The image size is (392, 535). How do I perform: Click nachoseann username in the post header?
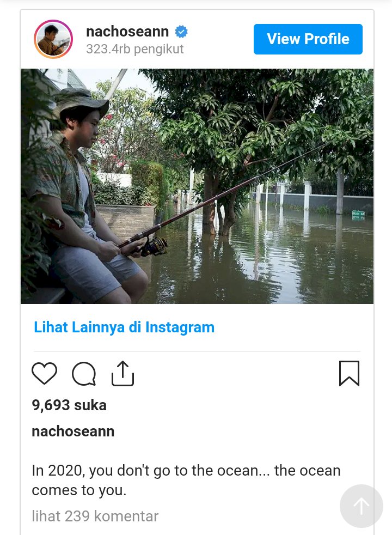click(x=128, y=32)
